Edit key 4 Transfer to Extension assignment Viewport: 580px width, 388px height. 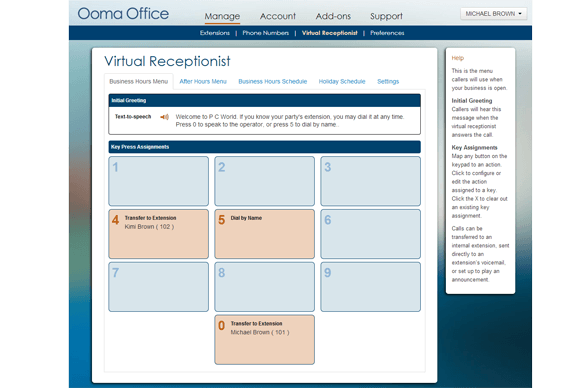[x=158, y=234]
